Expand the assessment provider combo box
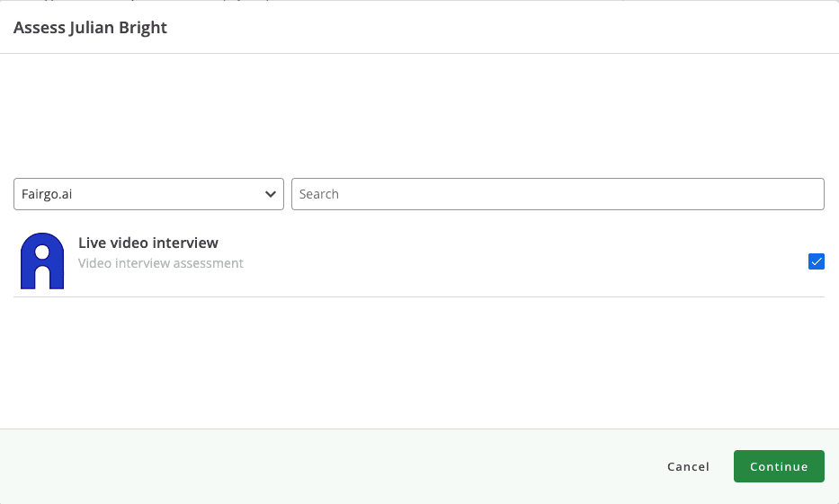Image resolution: width=839 pixels, height=504 pixels. coord(148,194)
